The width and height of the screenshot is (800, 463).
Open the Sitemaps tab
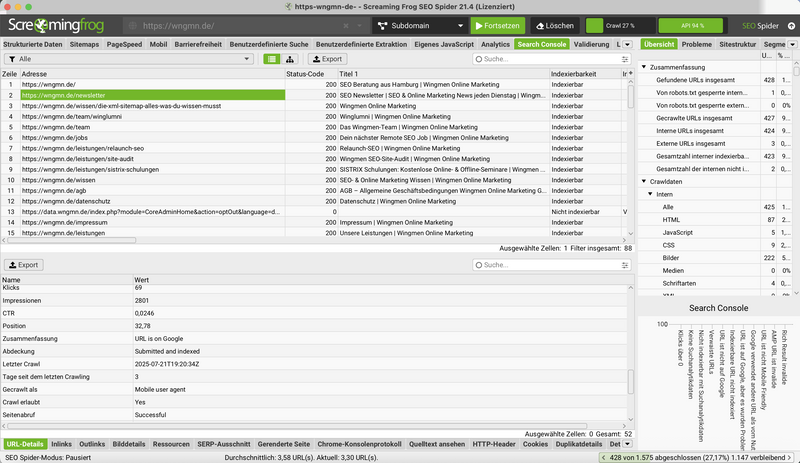point(84,44)
